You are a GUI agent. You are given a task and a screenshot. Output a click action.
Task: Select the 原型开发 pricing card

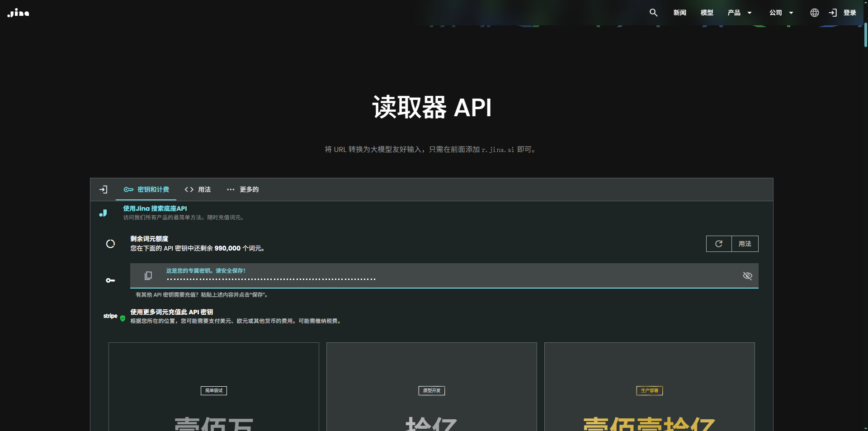click(432, 387)
